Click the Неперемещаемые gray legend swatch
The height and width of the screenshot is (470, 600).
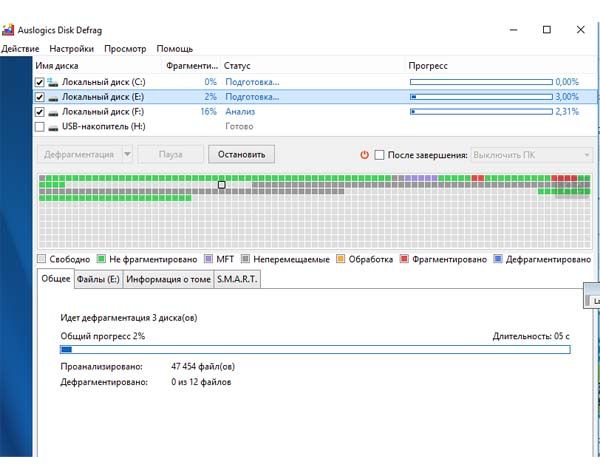click(x=245, y=259)
